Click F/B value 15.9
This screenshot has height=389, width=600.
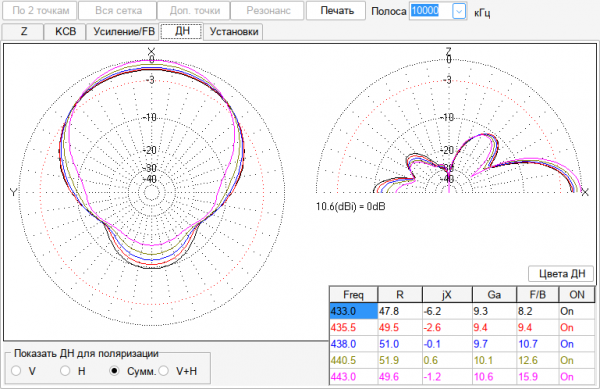pyautogui.click(x=538, y=377)
